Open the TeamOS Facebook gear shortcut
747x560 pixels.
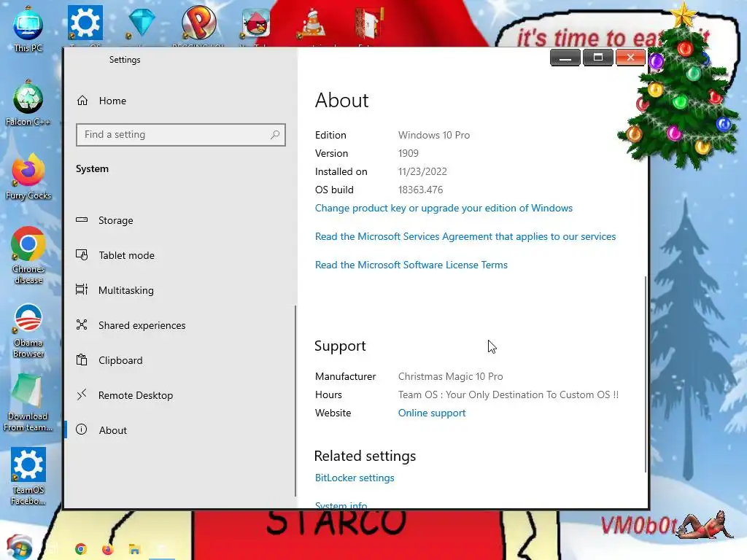pos(28,475)
